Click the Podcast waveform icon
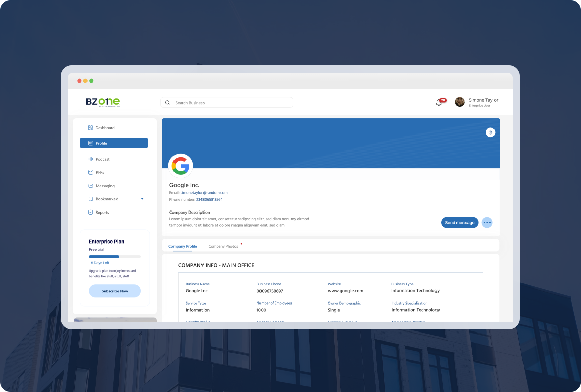Screen dimensions: 581x392 point(90,159)
